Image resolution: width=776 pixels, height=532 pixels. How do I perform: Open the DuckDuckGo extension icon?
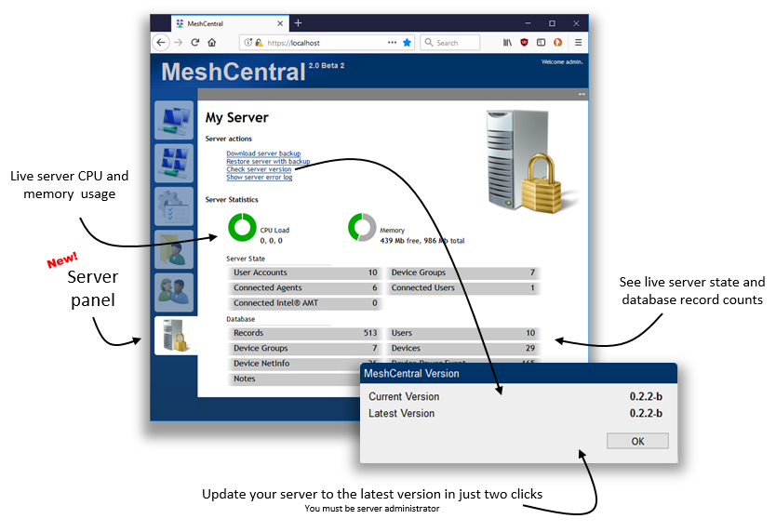click(557, 43)
